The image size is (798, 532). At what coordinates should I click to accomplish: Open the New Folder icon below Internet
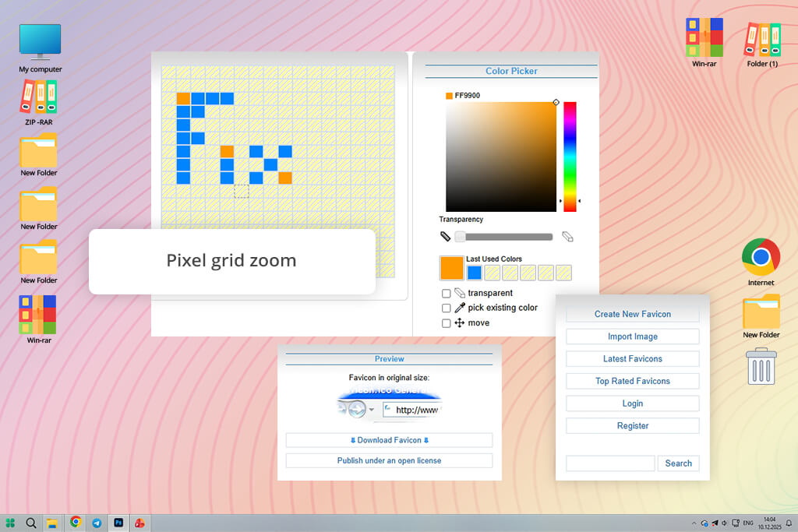point(761,316)
